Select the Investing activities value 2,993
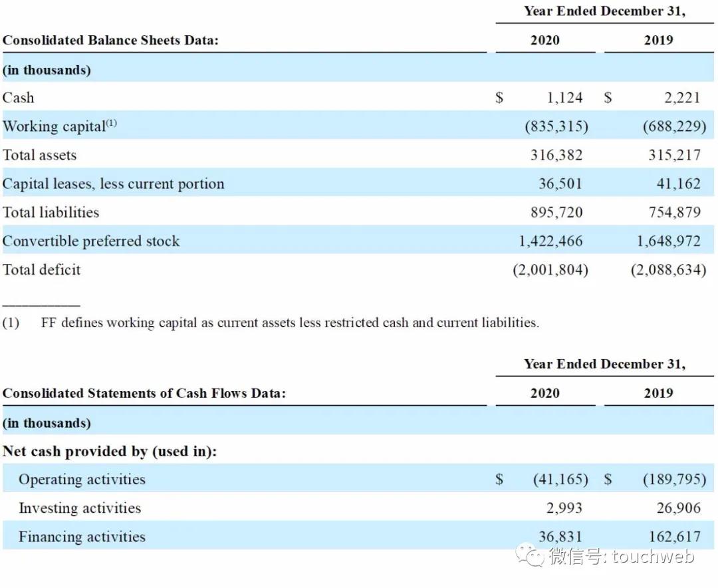 [564, 508]
